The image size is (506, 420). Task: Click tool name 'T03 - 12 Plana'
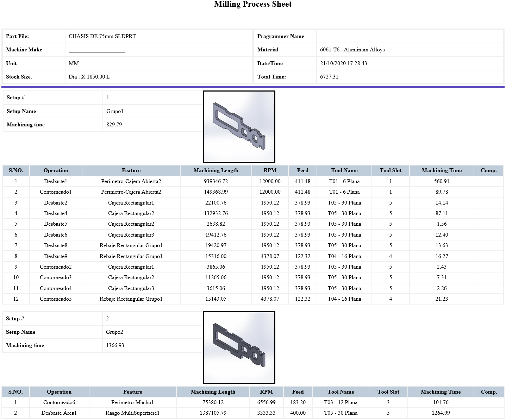pos(341,402)
